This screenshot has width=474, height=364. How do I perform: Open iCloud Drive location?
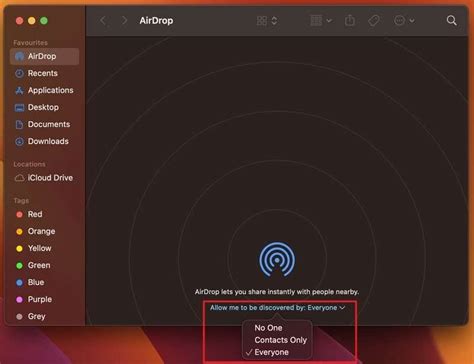pos(44,178)
